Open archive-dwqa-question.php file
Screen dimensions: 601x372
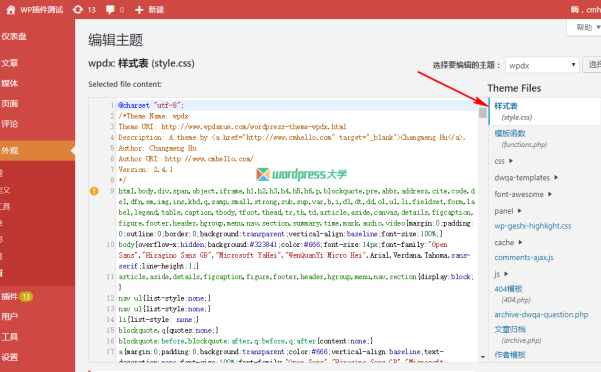(x=541, y=315)
